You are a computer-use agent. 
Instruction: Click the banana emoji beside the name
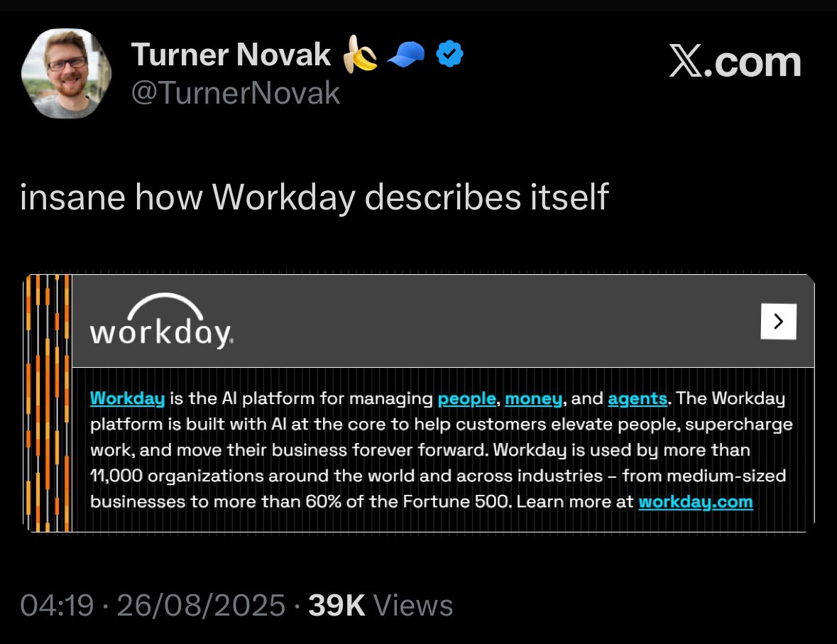[360, 55]
